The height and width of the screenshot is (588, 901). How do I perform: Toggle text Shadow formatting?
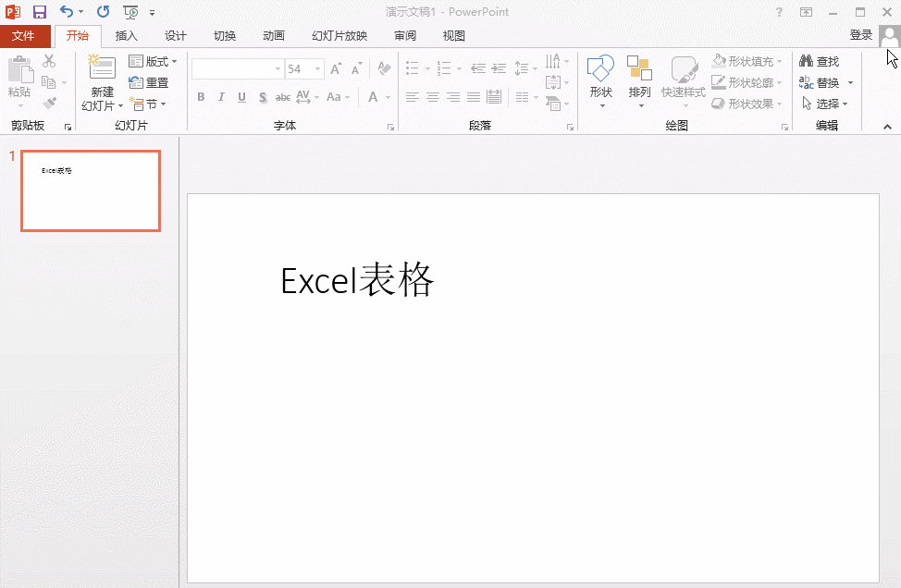point(263,97)
